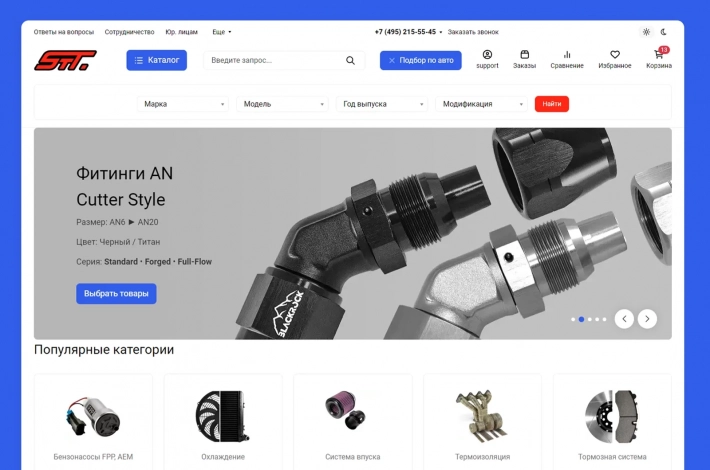Go to the previous banner slide
Viewport: 710px width, 470px height.
coord(624,319)
